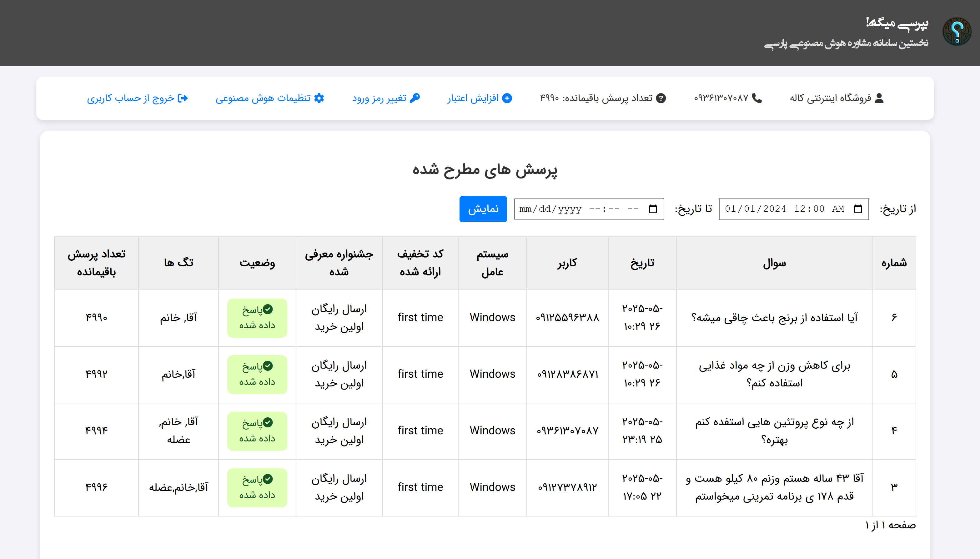Open the calendar picker for تا تاریخ
The height and width of the screenshot is (559, 980).
pos(654,209)
